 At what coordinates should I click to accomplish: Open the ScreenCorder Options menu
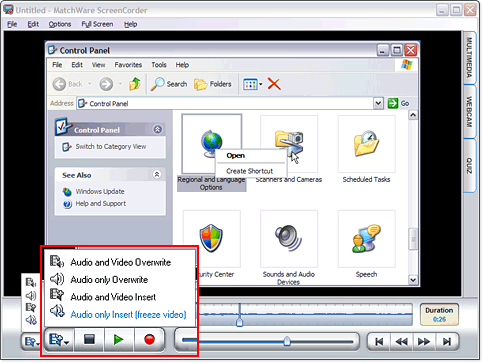tap(60, 24)
